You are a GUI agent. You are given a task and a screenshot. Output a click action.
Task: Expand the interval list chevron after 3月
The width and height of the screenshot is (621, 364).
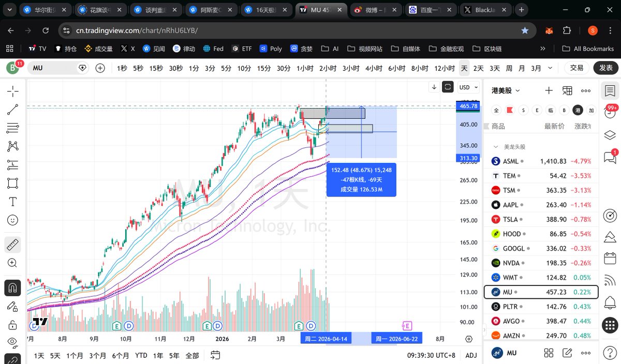coord(549,68)
